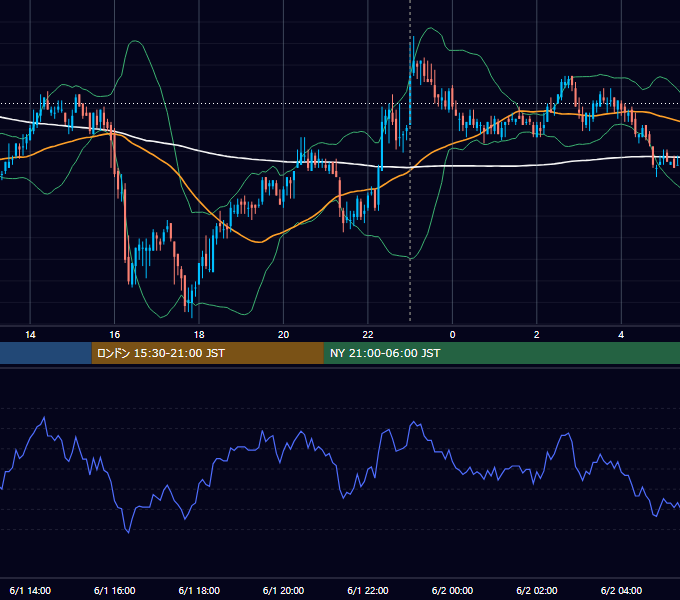Click the 6/1 20:00 date label

(x=283, y=590)
